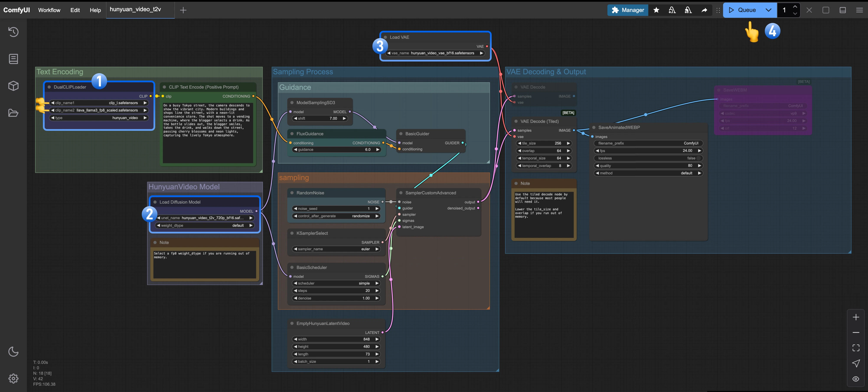868x392 pixels.
Task: Open ComfyUI settings with the gear icon
Action: (x=13, y=378)
